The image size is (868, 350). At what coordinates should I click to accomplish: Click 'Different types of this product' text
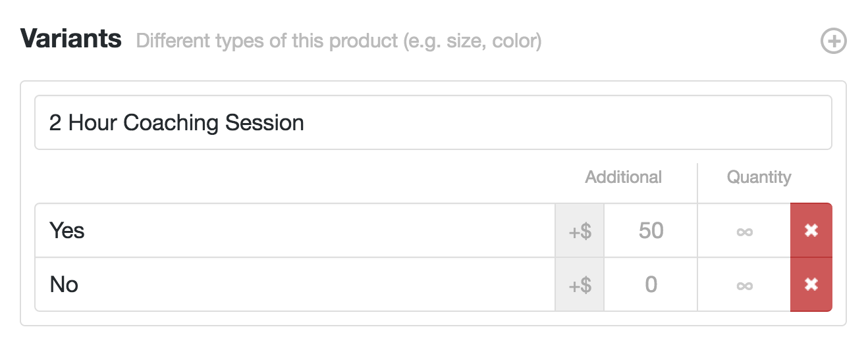(267, 41)
